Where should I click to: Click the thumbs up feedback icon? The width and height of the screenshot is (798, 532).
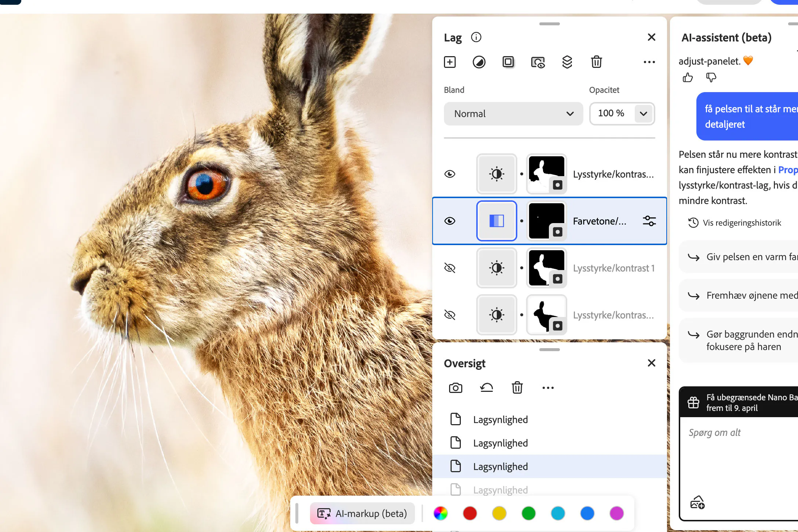point(688,77)
